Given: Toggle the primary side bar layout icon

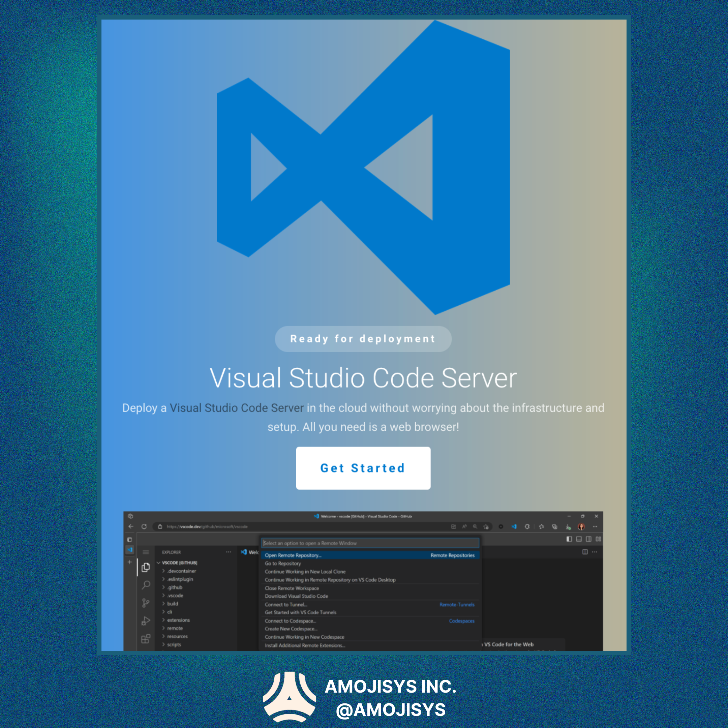Looking at the screenshot, I should tap(569, 539).
